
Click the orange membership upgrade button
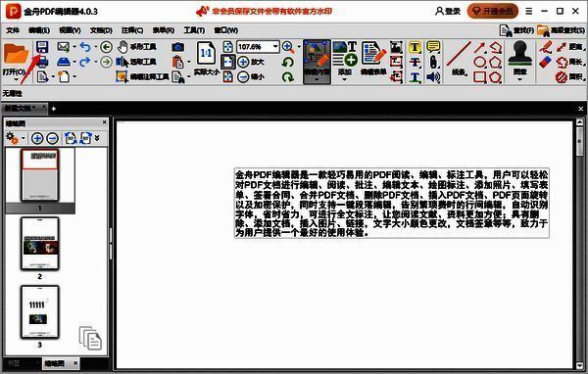(492, 11)
